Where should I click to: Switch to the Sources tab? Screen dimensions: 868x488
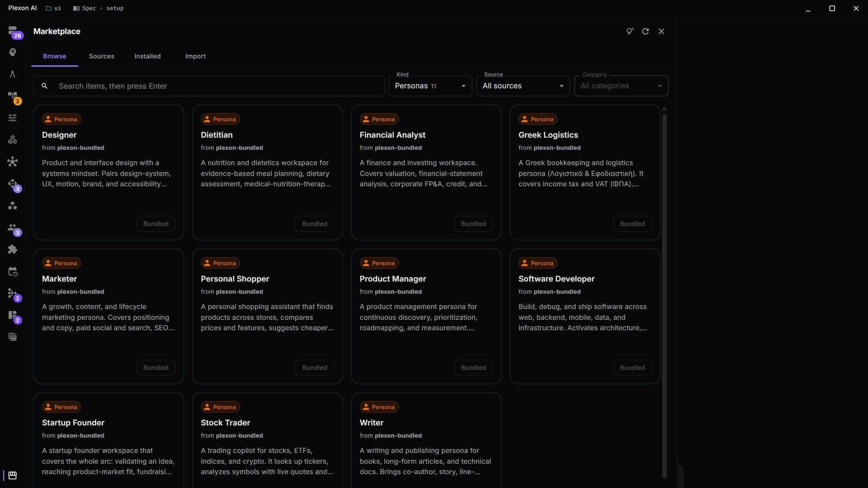(x=102, y=56)
